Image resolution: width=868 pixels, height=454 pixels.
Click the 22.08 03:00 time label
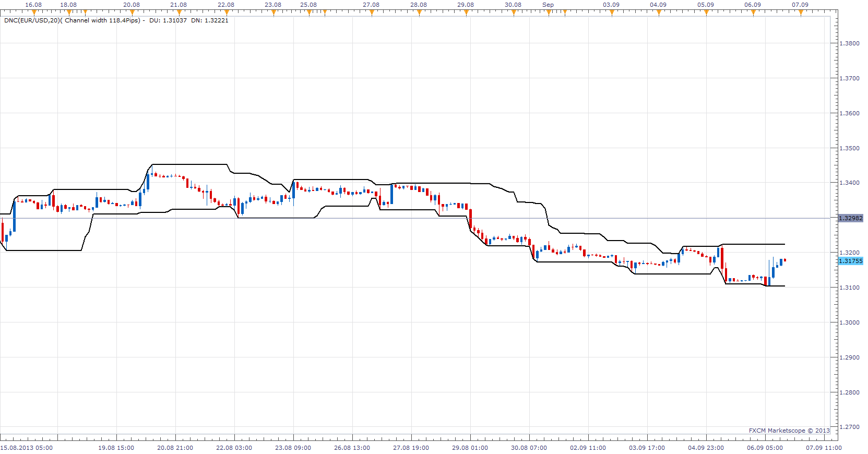click(234, 448)
